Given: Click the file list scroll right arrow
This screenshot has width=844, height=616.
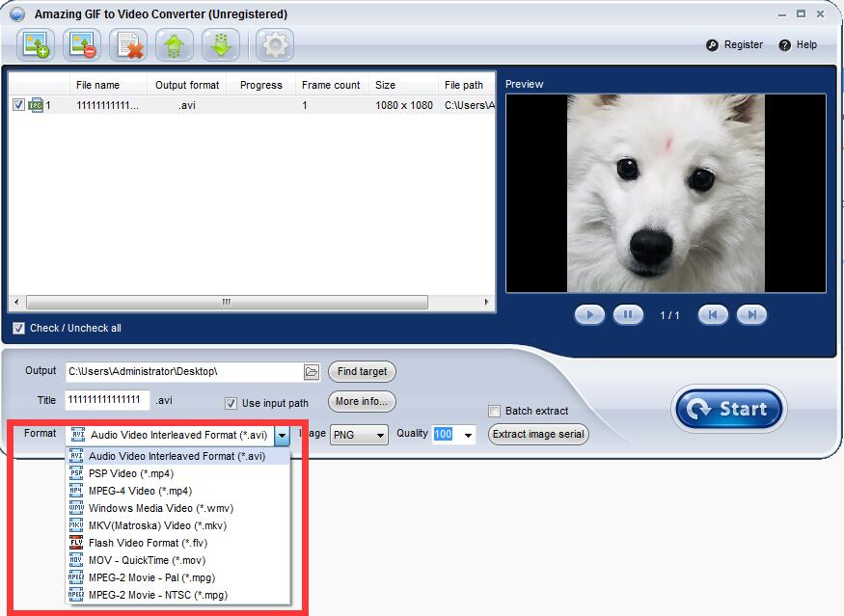Looking at the screenshot, I should pyautogui.click(x=486, y=302).
